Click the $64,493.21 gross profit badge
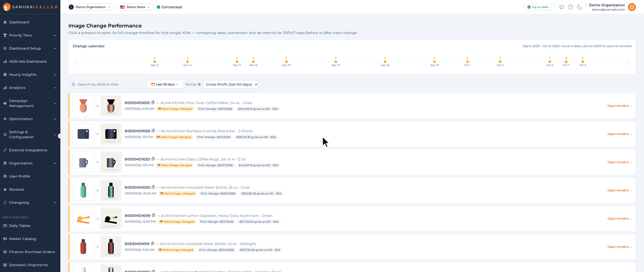Viewport: 644px width, 272px height. [x=258, y=109]
